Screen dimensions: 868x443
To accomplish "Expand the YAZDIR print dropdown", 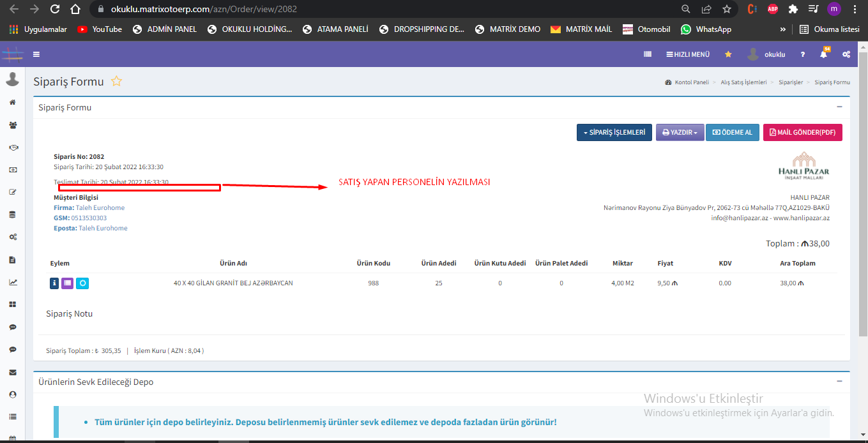I will tap(680, 132).
